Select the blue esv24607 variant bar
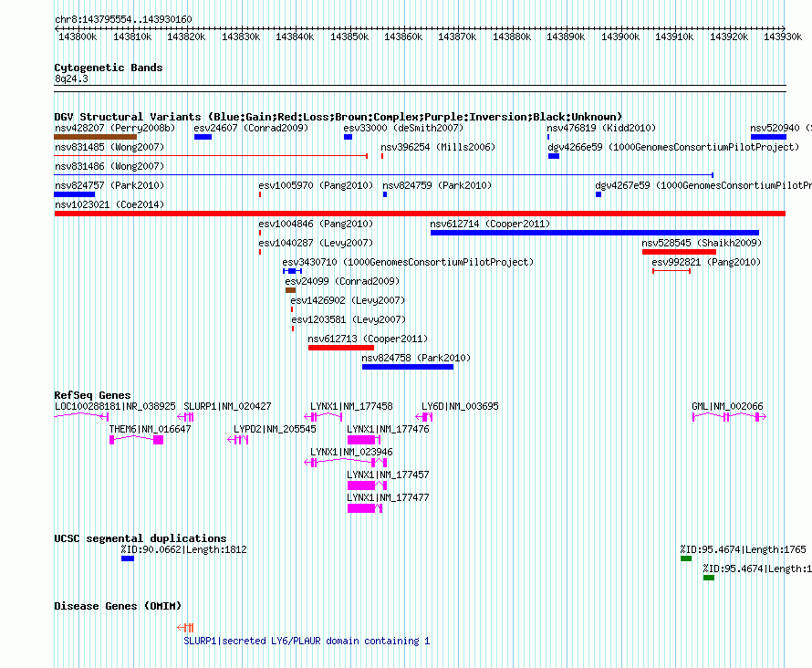This screenshot has height=668, width=812. coord(203,137)
